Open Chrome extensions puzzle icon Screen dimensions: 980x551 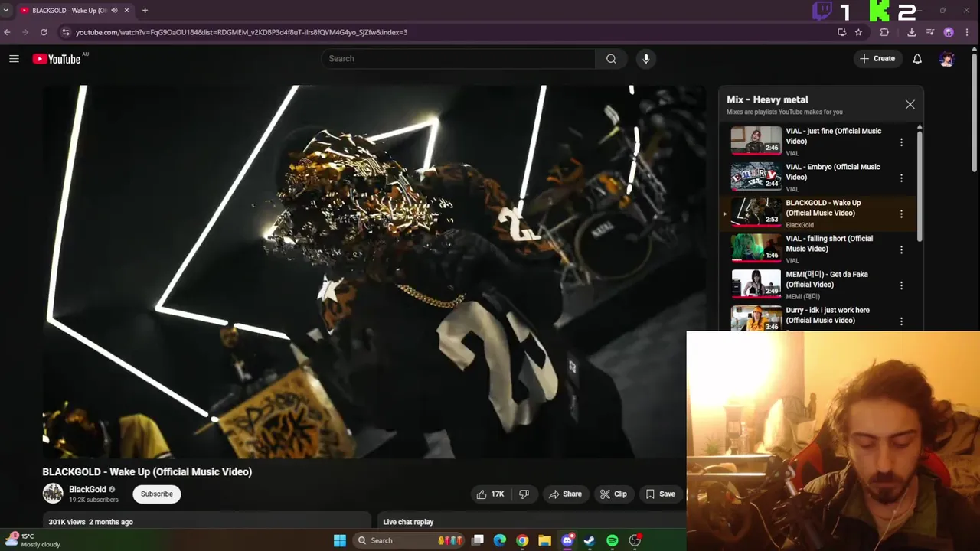[x=884, y=32]
